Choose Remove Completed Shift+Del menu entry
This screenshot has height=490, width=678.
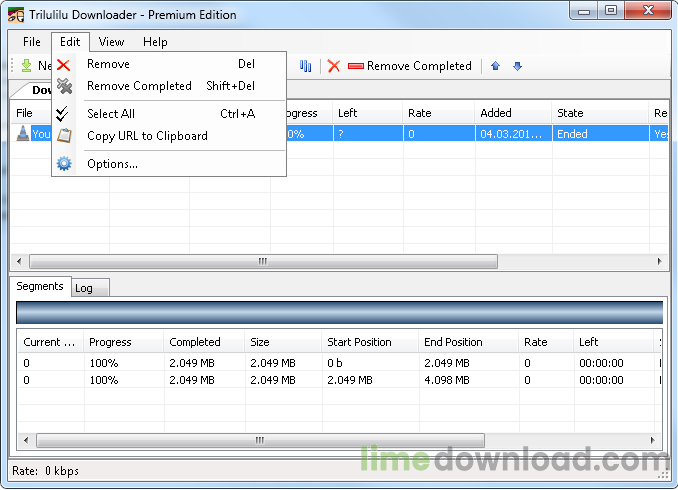[169, 86]
